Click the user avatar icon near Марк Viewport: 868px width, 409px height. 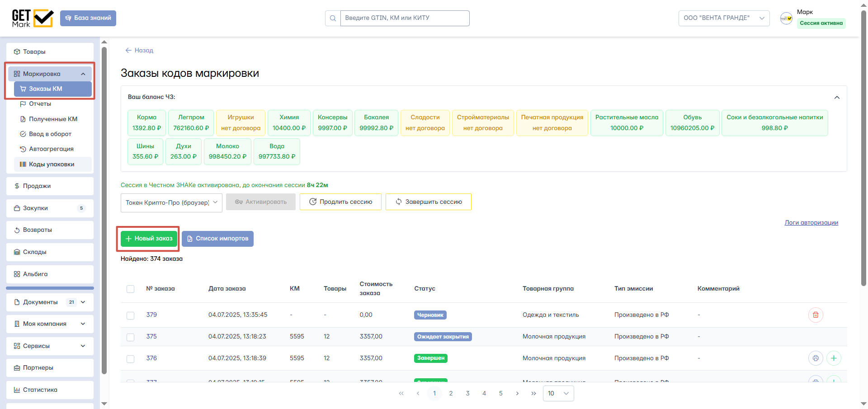point(786,18)
